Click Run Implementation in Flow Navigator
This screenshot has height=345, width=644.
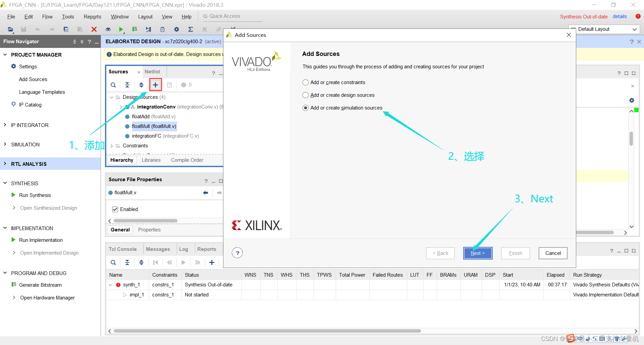tap(41, 240)
